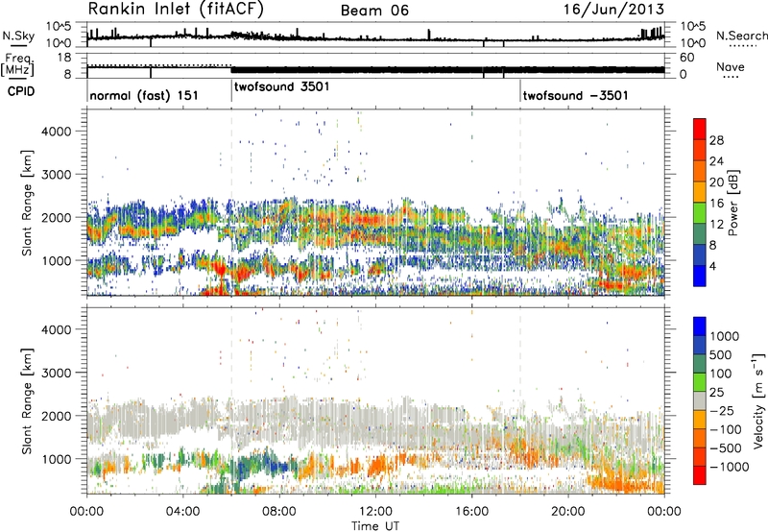
Task: Click the 'Beam 06' label
Action: (374, 11)
